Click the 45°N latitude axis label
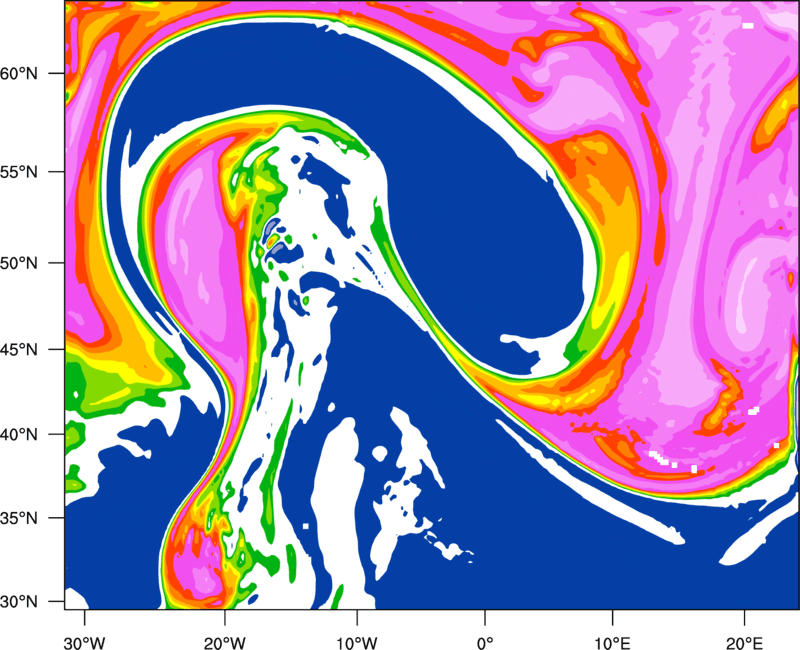Image resolution: width=800 pixels, height=650 pixels. coord(19,349)
